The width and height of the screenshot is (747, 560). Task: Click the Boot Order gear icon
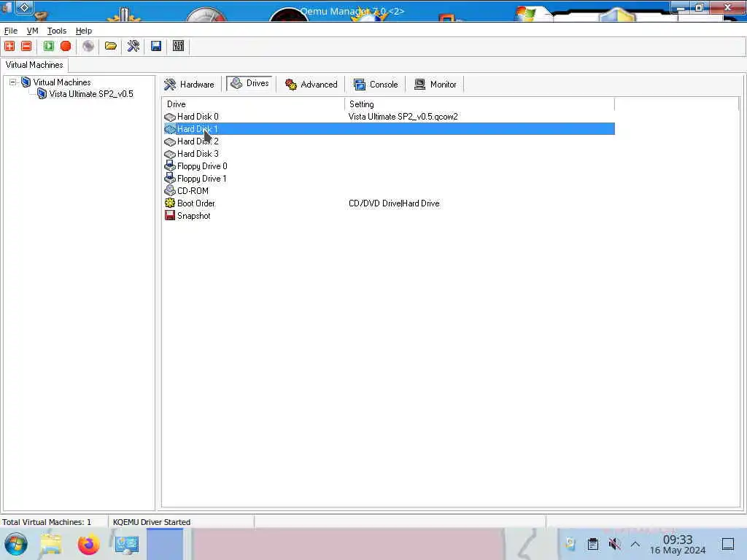coord(170,203)
